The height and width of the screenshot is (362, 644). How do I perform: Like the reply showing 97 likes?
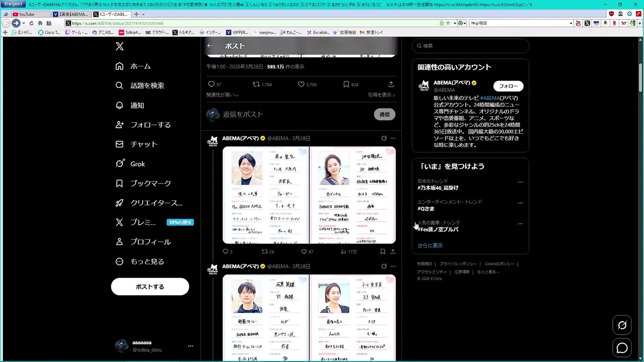[x=304, y=251]
